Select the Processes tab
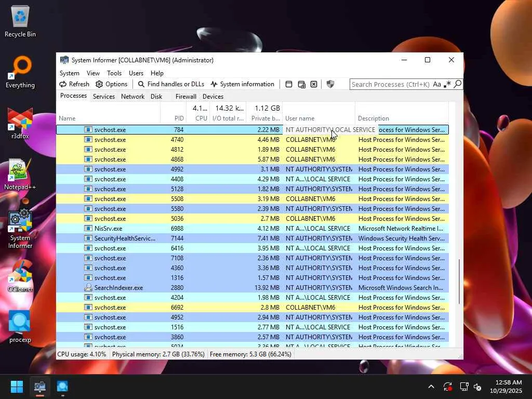Viewport: 532px width, 399px height. click(x=73, y=96)
